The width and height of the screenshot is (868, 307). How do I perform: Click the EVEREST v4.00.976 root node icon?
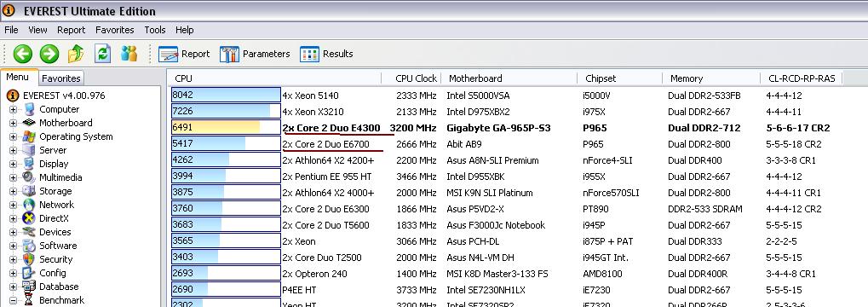pos(13,96)
